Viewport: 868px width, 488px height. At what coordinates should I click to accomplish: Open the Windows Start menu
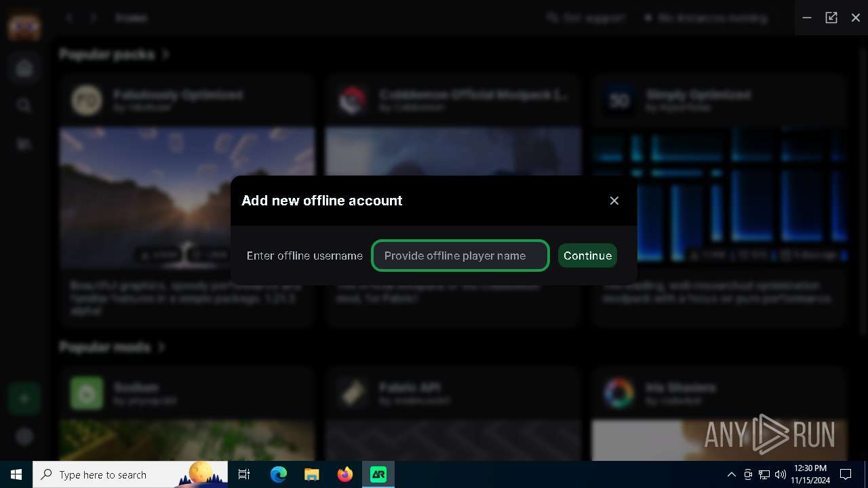point(16,474)
